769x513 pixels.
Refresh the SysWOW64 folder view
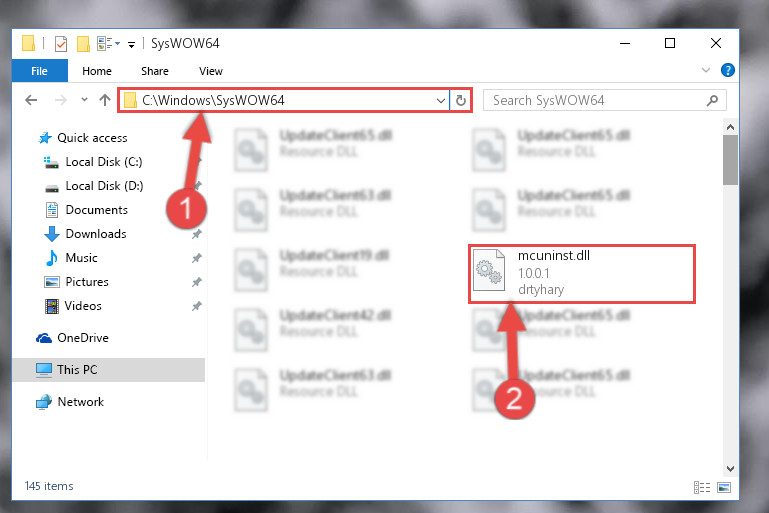click(x=461, y=101)
